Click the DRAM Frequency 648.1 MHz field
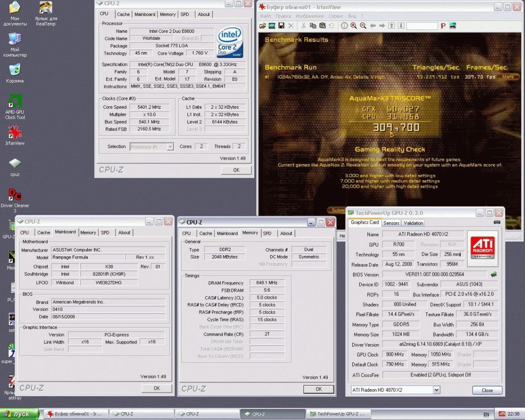This screenshot has height=420, width=525. (267, 283)
